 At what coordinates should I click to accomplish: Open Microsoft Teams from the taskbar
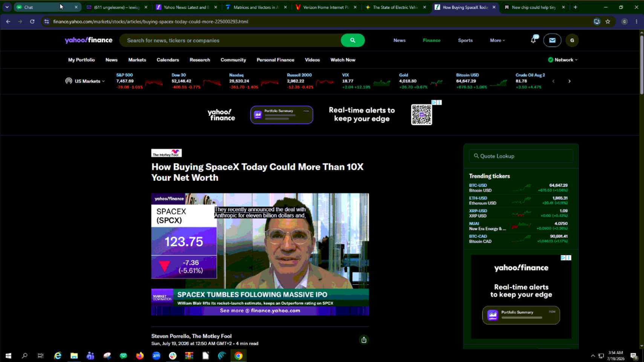tap(90, 356)
